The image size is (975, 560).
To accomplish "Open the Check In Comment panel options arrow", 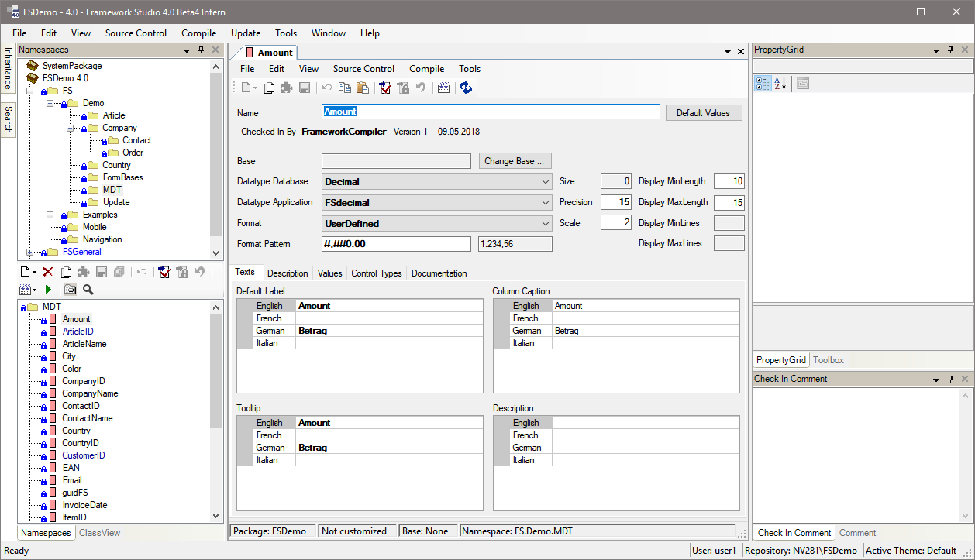I will 936,380.
